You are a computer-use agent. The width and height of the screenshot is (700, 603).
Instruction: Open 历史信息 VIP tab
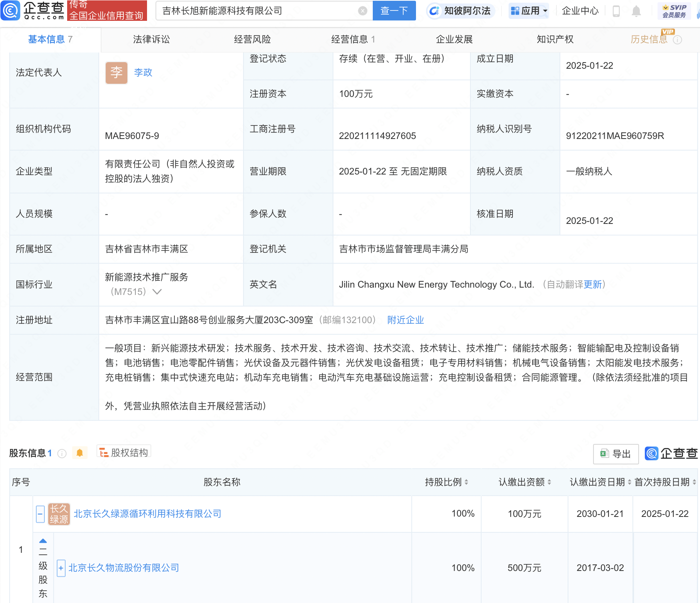click(649, 39)
